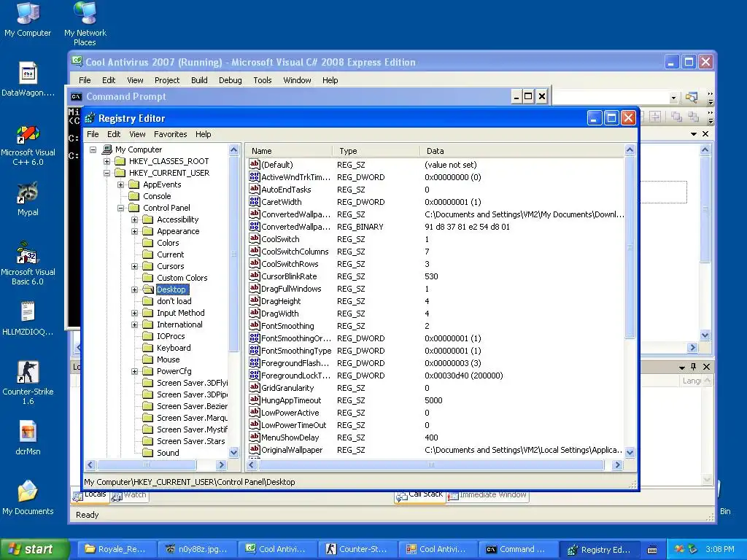Open Registry Editor Favorites menu
747x560 pixels.
pos(170,134)
